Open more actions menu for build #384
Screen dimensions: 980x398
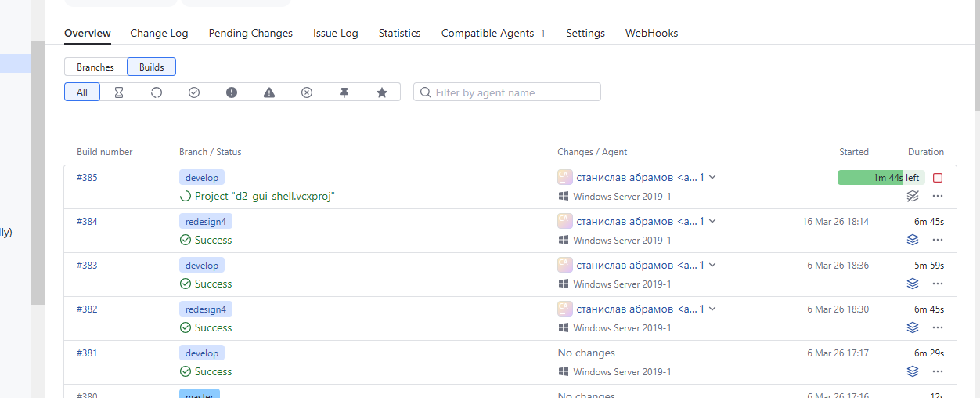tap(938, 240)
